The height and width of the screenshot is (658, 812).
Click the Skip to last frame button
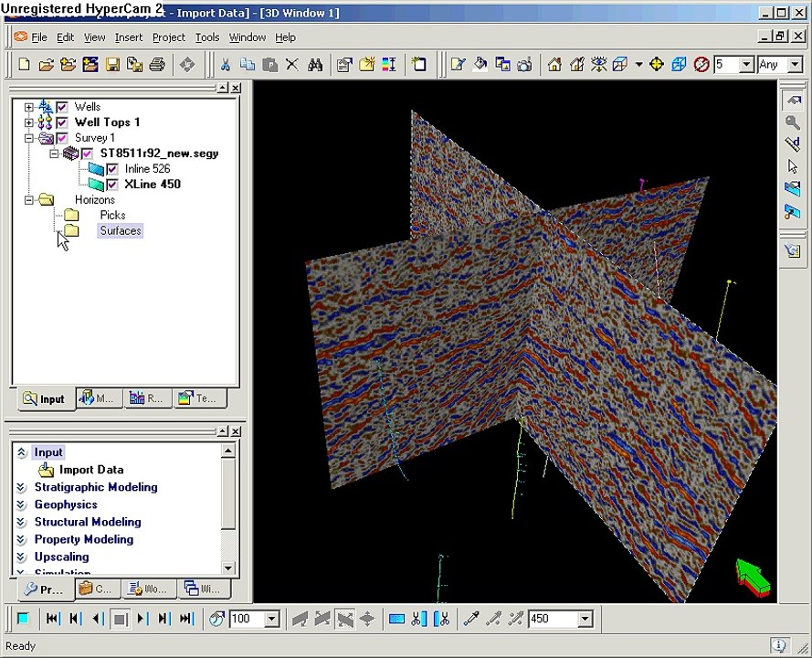click(x=186, y=619)
